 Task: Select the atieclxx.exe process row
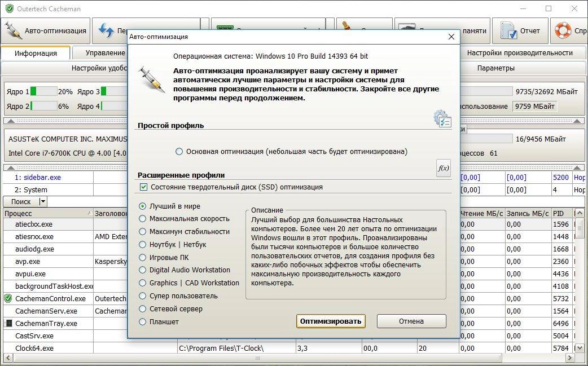34,224
